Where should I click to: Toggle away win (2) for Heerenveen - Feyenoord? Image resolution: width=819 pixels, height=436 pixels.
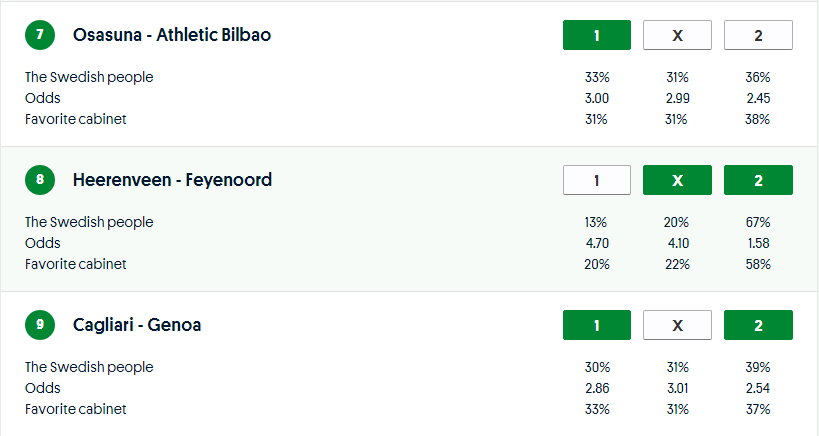click(758, 180)
